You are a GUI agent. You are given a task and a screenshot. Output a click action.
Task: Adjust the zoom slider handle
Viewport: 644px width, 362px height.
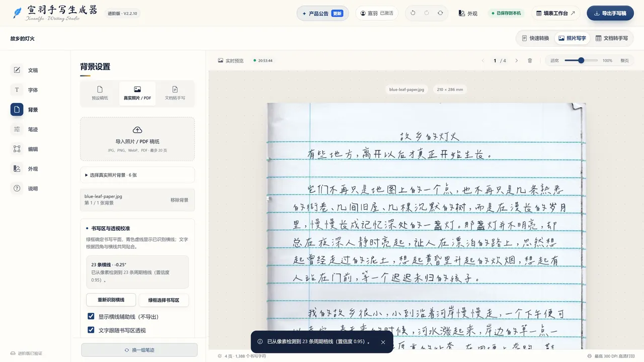[581, 60]
